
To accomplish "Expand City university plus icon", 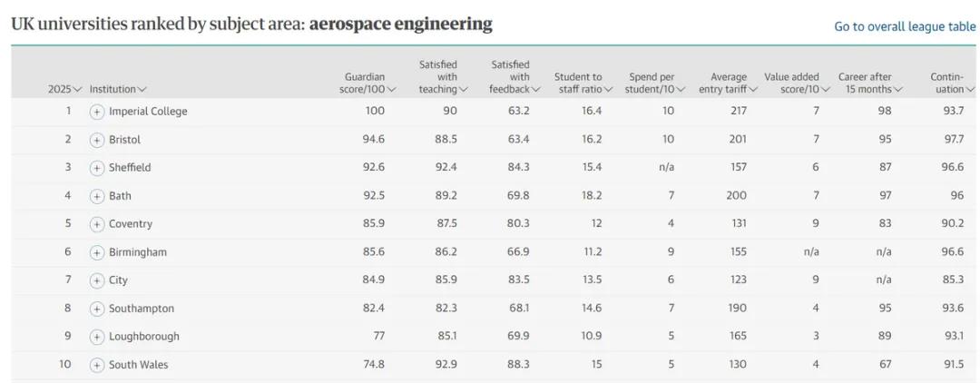I will (96, 280).
